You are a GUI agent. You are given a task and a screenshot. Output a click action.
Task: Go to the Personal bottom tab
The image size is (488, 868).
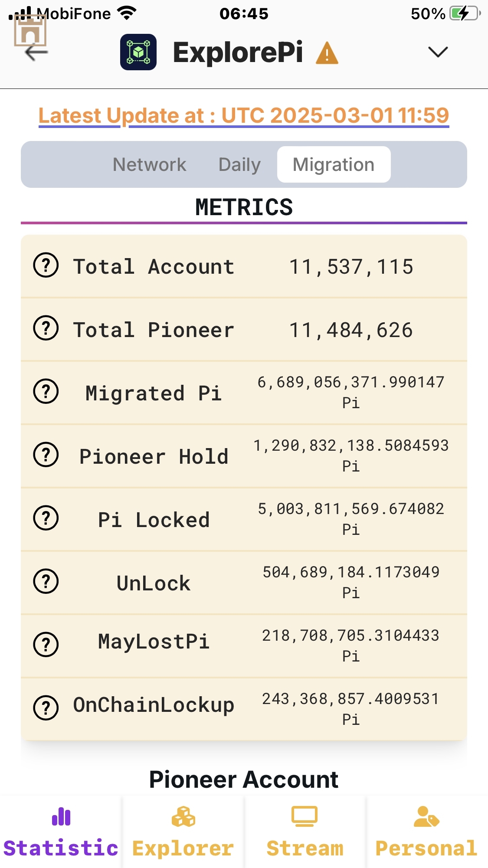427,832
